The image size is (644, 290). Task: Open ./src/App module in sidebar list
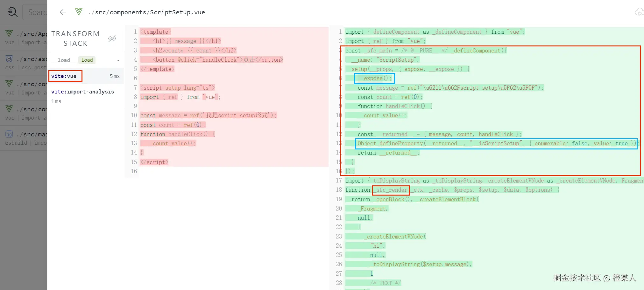24,38
